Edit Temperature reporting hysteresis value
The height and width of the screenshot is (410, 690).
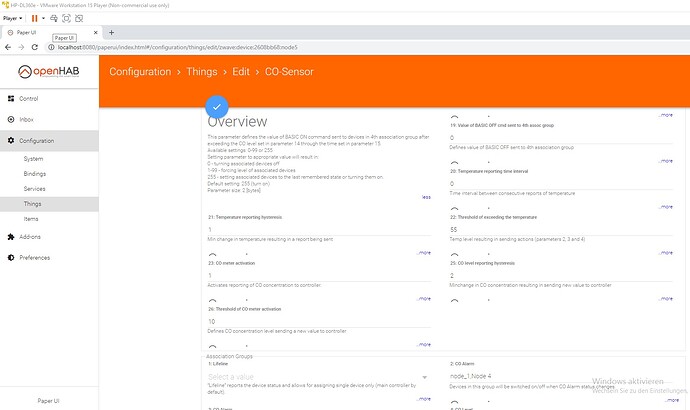click(x=319, y=230)
